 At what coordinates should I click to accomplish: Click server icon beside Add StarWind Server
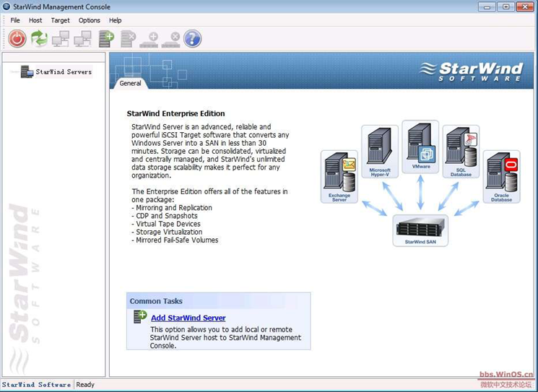click(140, 316)
